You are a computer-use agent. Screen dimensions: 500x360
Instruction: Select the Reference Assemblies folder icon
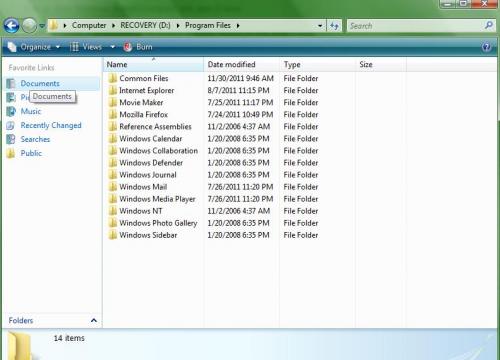click(x=113, y=127)
